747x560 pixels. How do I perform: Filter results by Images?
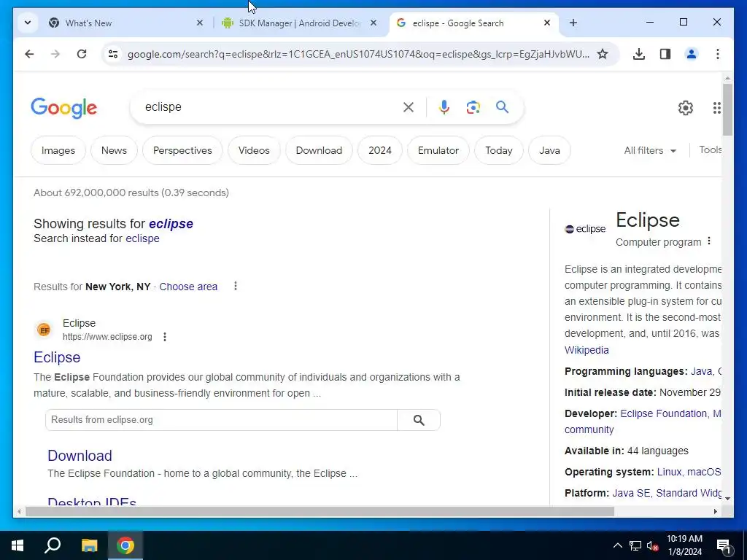(58, 150)
